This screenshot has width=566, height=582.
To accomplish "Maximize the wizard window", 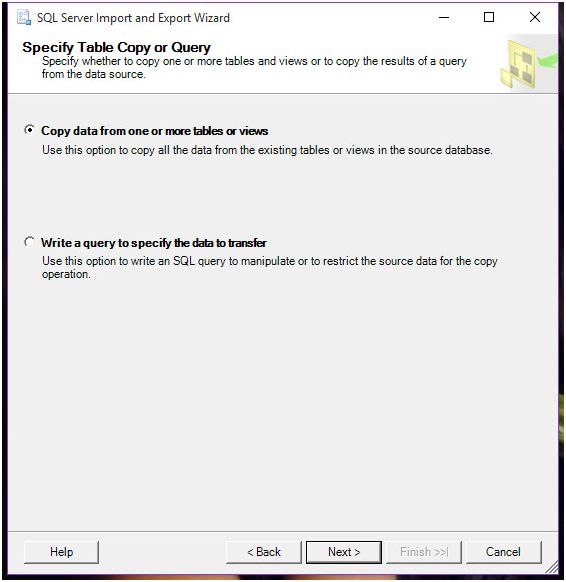I will pyautogui.click(x=489, y=17).
